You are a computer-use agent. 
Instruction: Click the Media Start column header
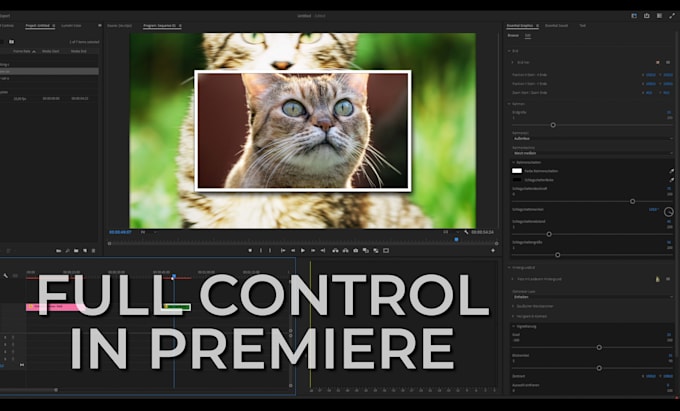pyautogui.click(x=50, y=51)
